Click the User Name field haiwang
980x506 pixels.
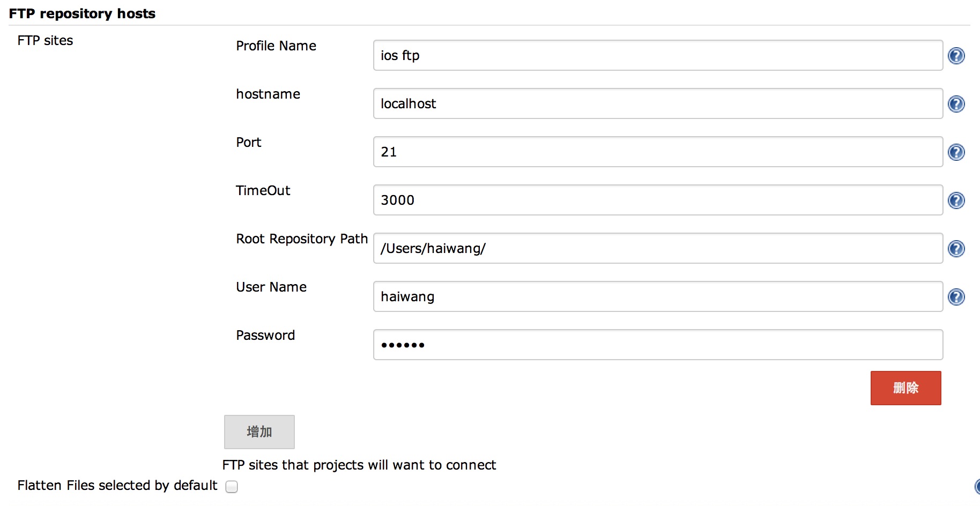click(658, 296)
